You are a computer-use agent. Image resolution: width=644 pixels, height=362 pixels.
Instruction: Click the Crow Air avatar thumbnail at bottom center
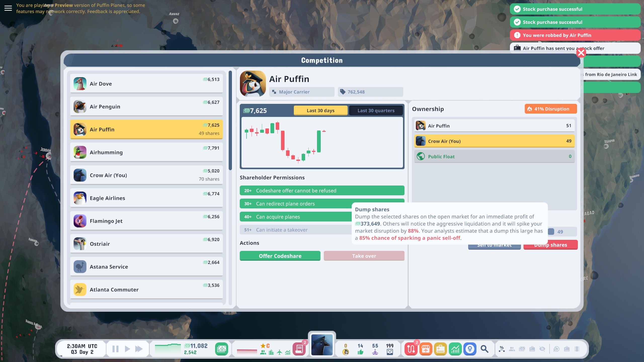(322, 345)
